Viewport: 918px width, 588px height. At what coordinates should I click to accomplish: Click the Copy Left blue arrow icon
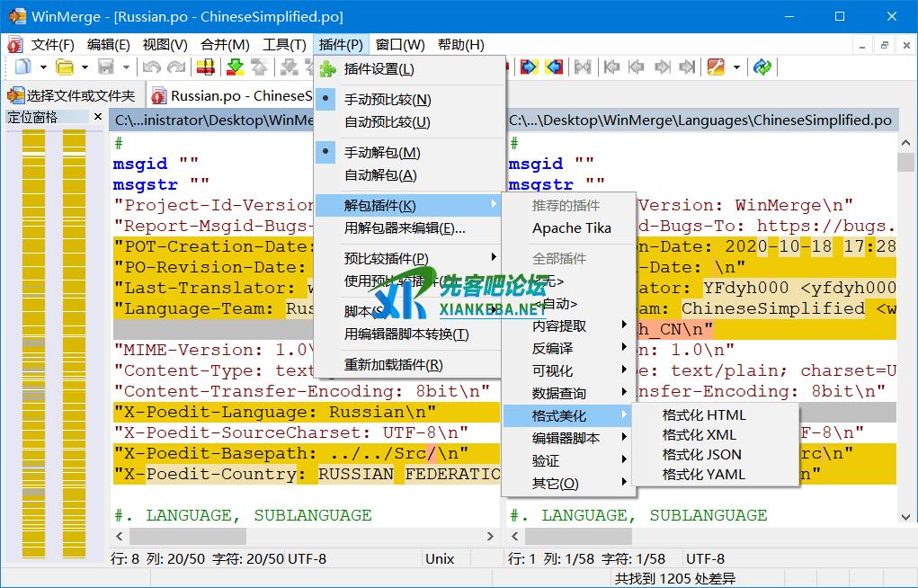pos(554,67)
